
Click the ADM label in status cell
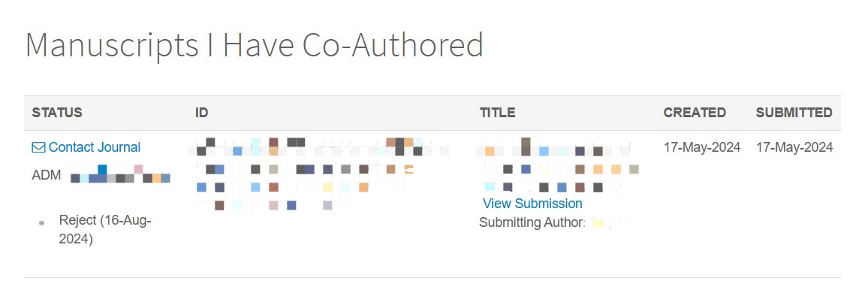[x=47, y=176]
